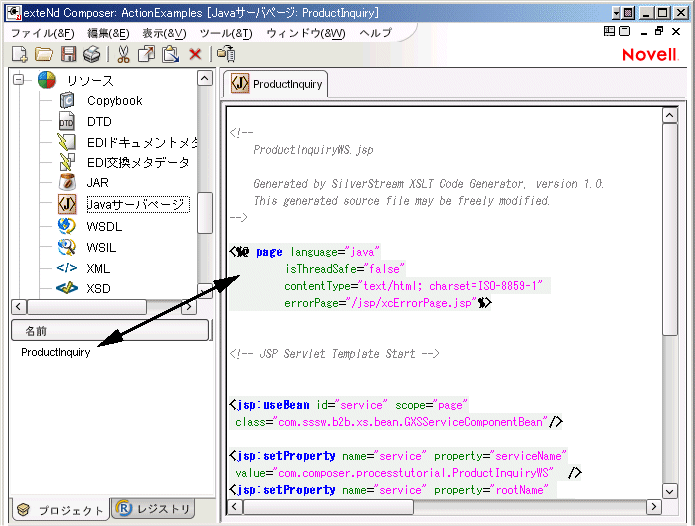Open the 表示 menu
This screenshot has height=526, width=695.
coord(164,33)
